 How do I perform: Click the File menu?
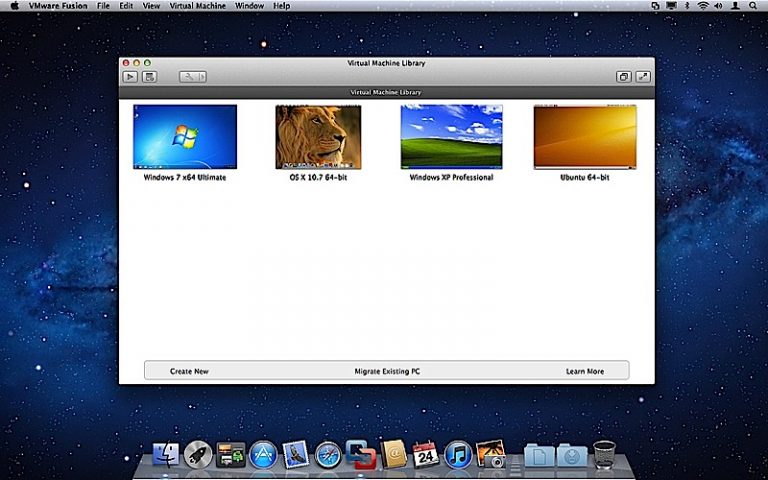(x=103, y=6)
